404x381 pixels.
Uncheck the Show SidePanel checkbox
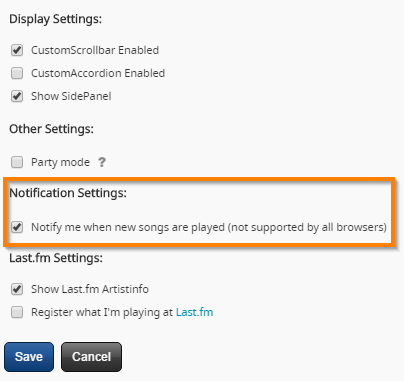[17, 96]
